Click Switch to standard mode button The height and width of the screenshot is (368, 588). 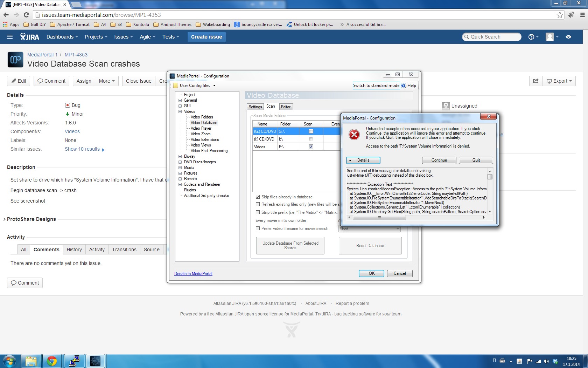(376, 86)
